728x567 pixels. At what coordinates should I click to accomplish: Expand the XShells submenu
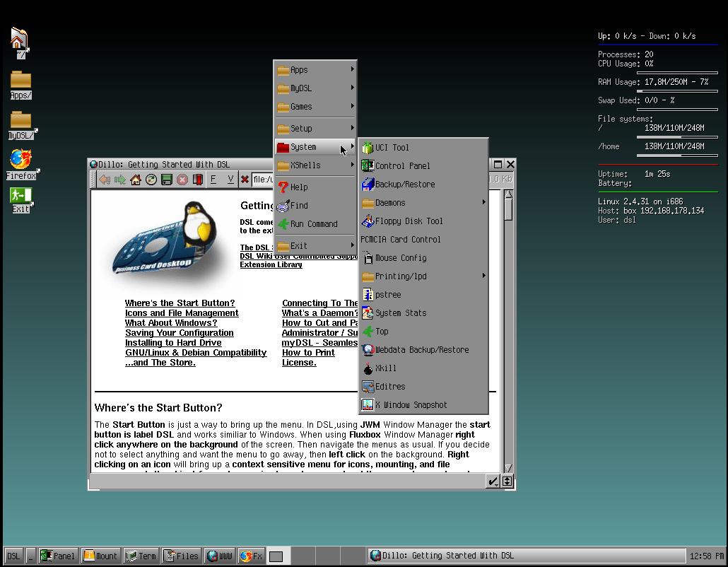pyautogui.click(x=315, y=165)
